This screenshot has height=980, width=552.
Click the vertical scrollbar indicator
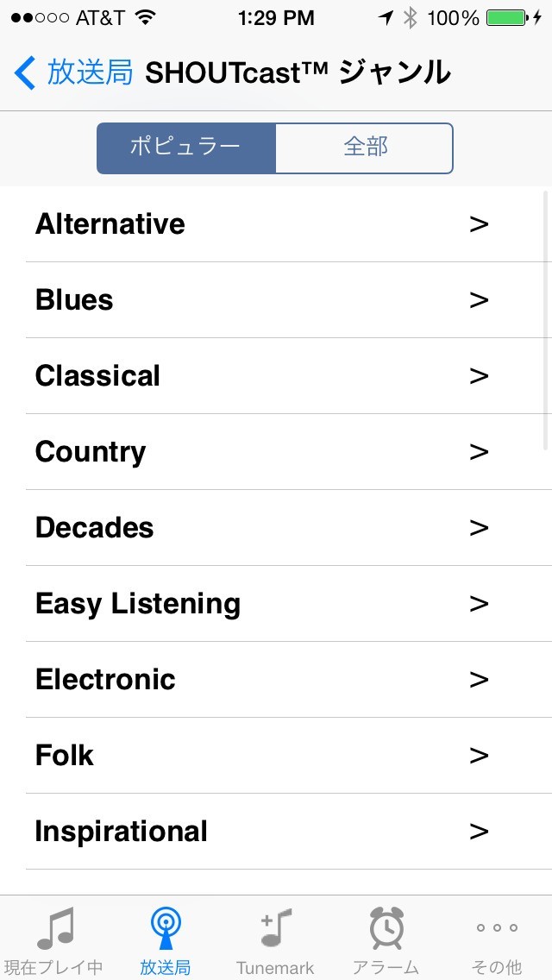[545, 319]
